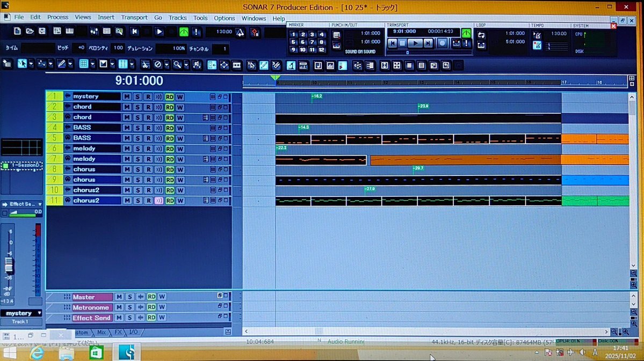
Task: Select the arrow Select tool
Action: tap(22, 64)
